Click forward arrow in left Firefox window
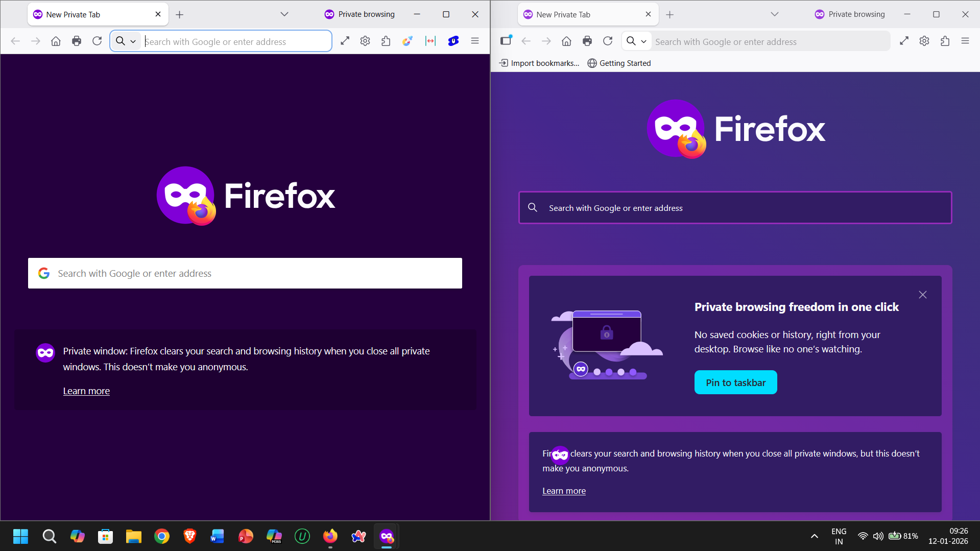Image resolution: width=980 pixels, height=551 pixels. point(36,41)
